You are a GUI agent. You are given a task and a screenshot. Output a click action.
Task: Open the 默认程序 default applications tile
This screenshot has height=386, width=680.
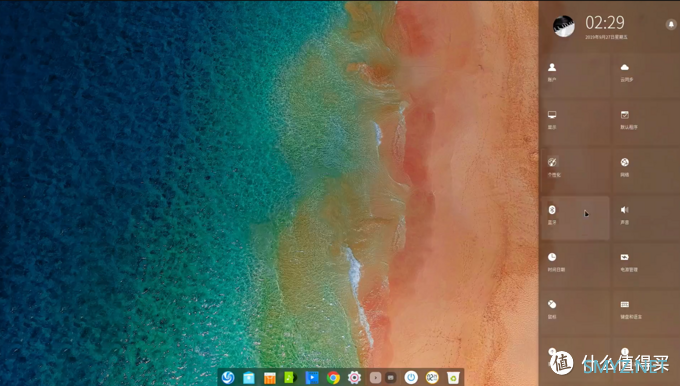[646, 122]
